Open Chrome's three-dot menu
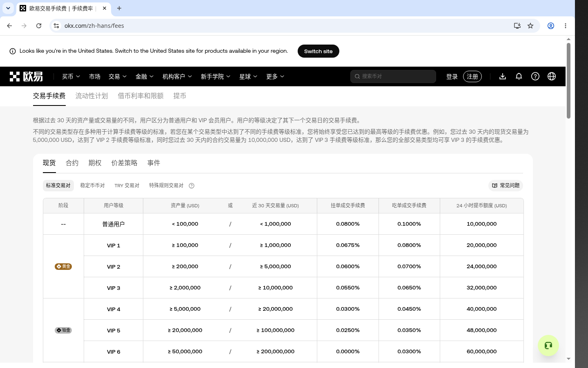 tap(566, 26)
